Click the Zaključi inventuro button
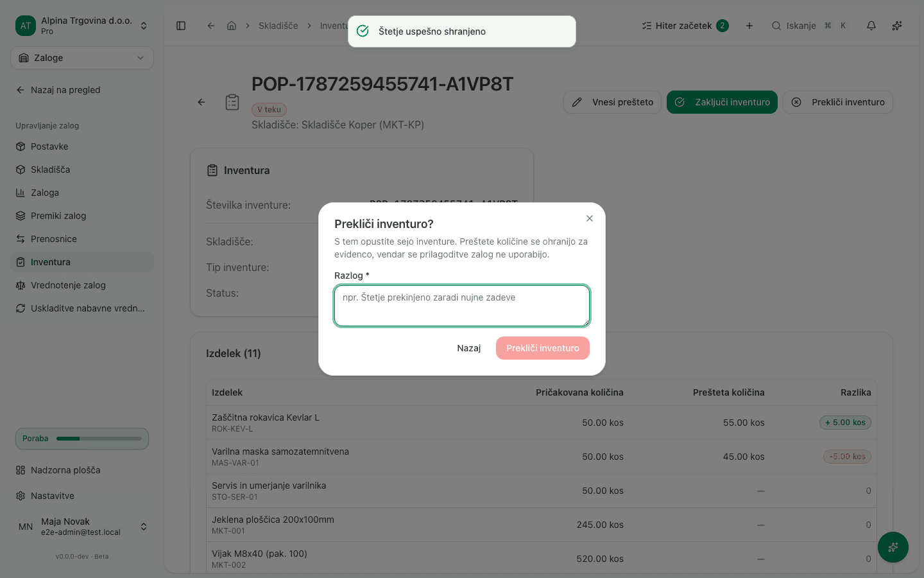 tap(722, 102)
